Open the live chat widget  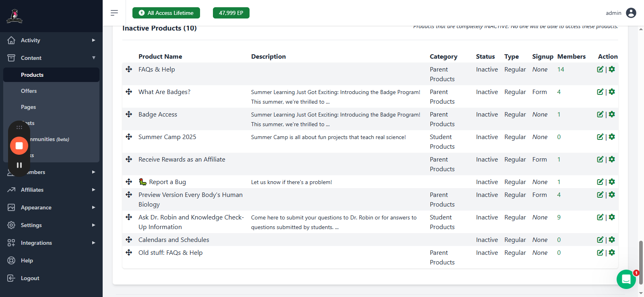[626, 279]
